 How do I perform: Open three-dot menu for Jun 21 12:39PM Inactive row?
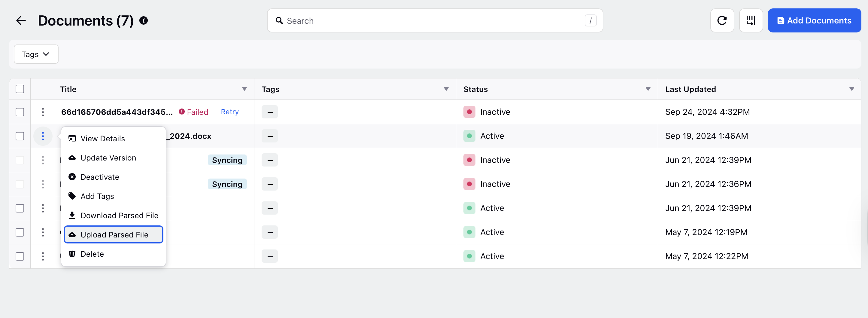point(43,160)
